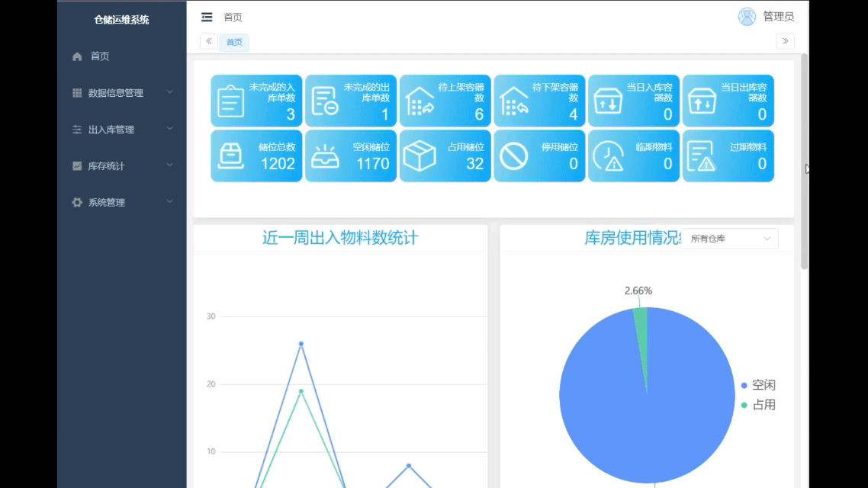
Task: Click the 空闲储位 value 1170
Action: pyautogui.click(x=372, y=164)
